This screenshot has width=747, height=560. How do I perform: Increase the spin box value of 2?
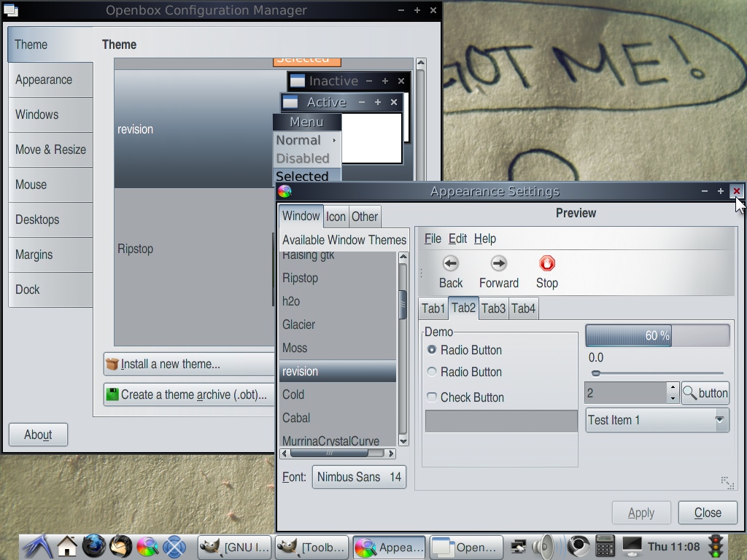click(673, 388)
